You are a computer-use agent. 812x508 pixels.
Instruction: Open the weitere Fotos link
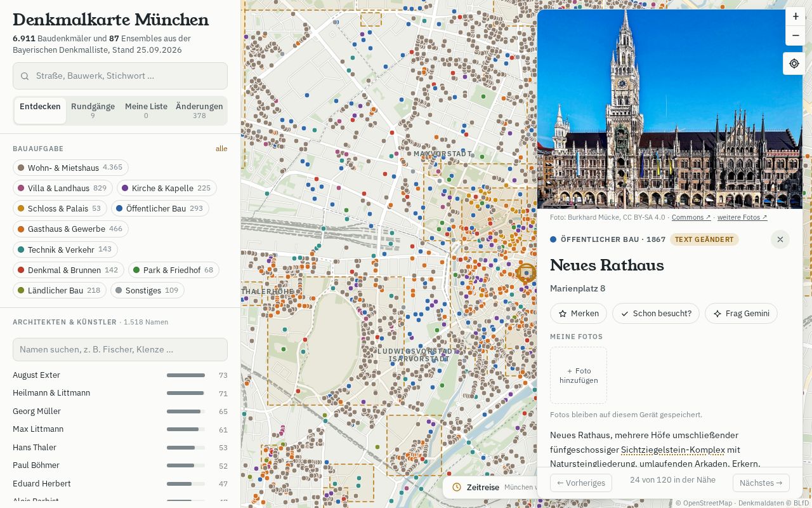click(x=742, y=217)
